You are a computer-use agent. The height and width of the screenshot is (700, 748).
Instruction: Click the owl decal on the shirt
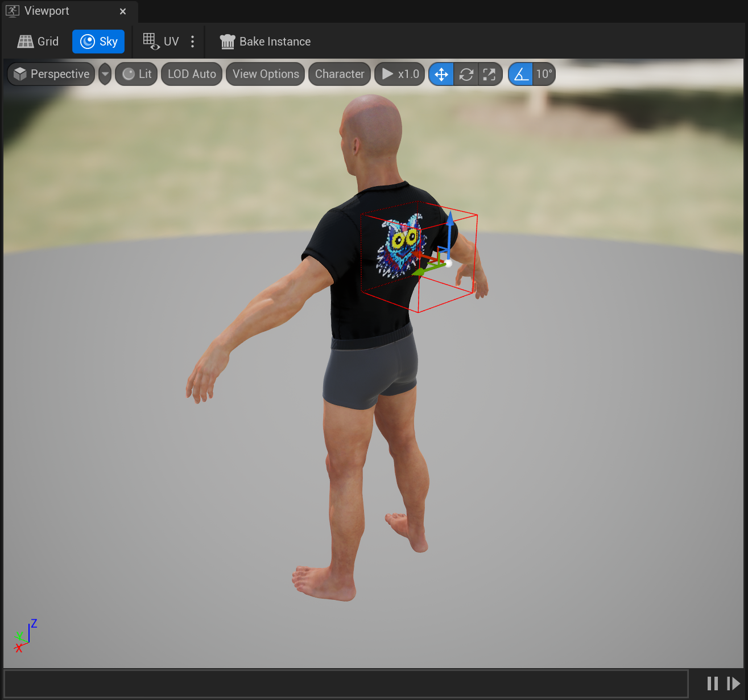[x=400, y=246]
